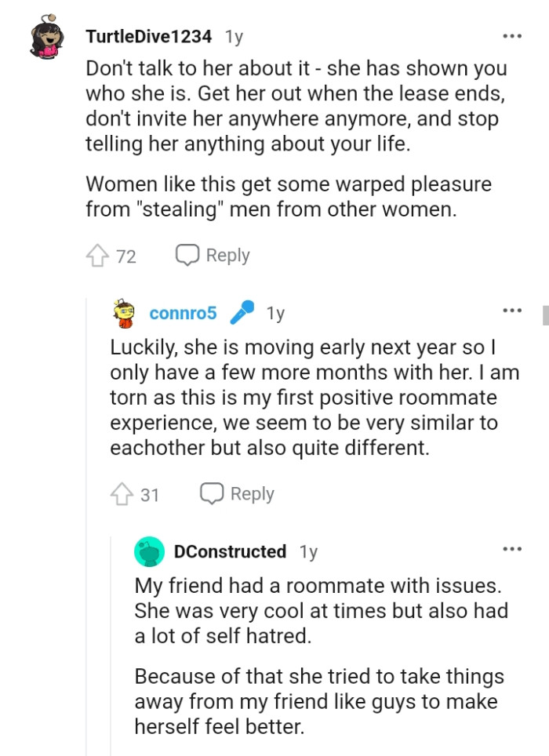Click the scrollbar on the right edge
This screenshot has height=756, width=549.
tap(546, 314)
